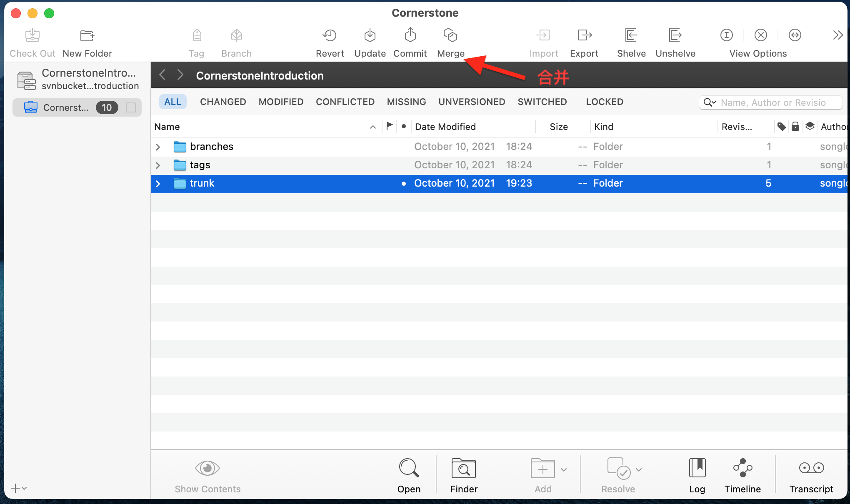Navigate forward in browser header

(x=180, y=75)
